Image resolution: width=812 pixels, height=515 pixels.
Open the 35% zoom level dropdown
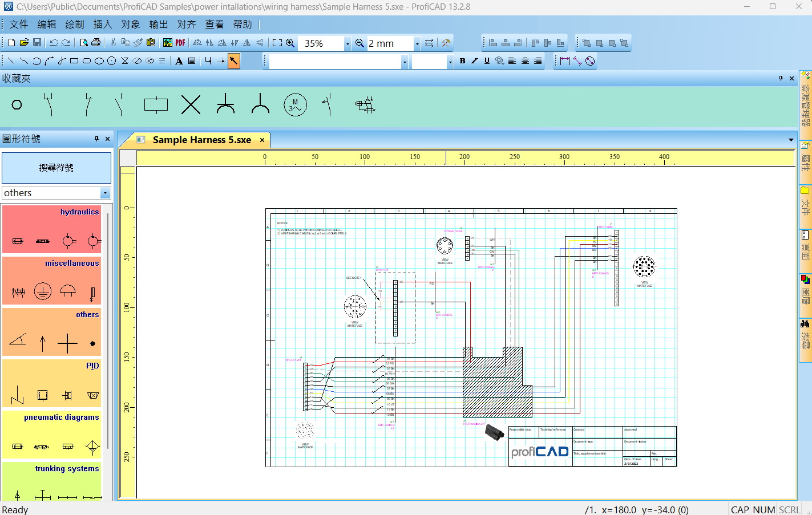coord(347,43)
